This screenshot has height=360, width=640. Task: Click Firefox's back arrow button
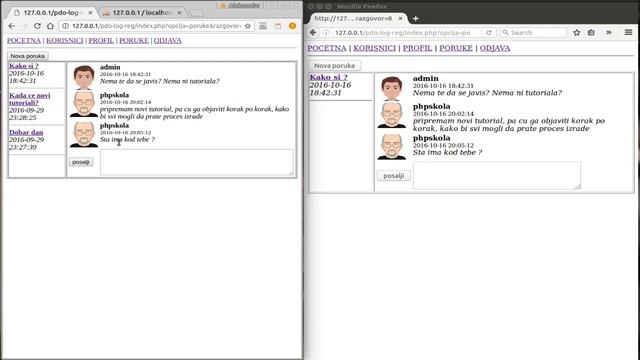point(313,32)
